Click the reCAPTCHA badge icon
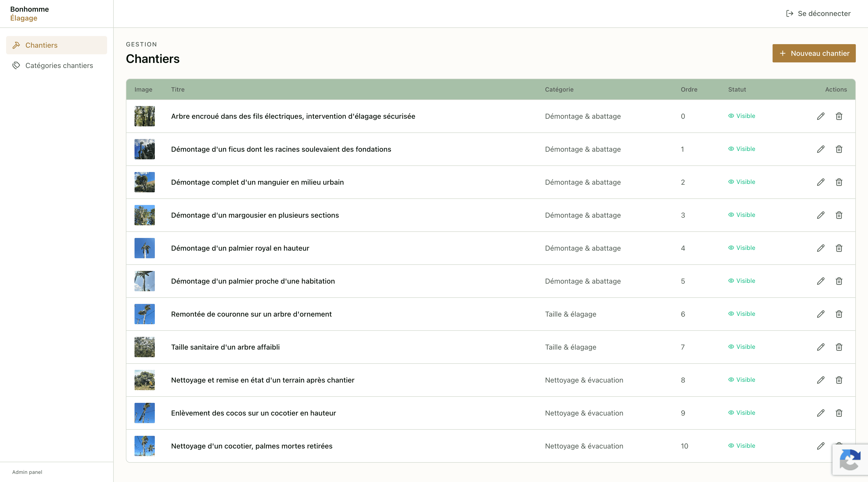This screenshot has height=482, width=868. [x=850, y=460]
